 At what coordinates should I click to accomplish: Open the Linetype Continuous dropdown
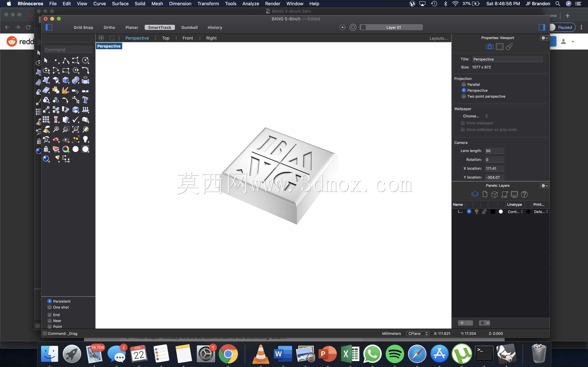coord(515,212)
